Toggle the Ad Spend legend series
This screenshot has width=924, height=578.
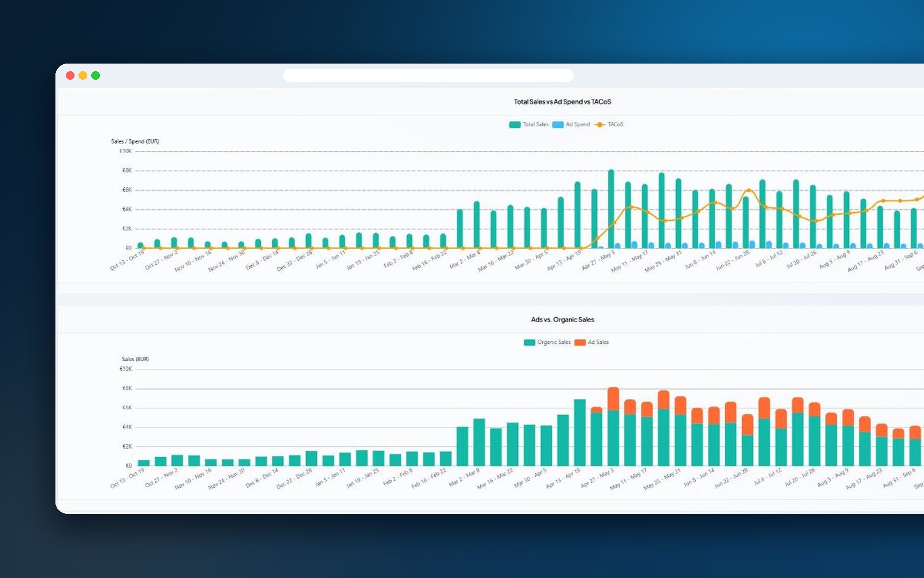[571, 124]
